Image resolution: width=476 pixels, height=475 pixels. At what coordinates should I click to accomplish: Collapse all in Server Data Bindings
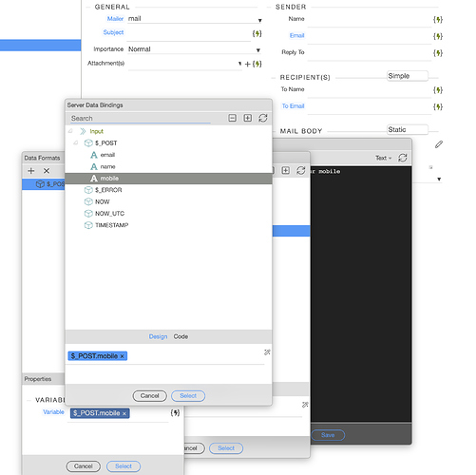point(232,118)
